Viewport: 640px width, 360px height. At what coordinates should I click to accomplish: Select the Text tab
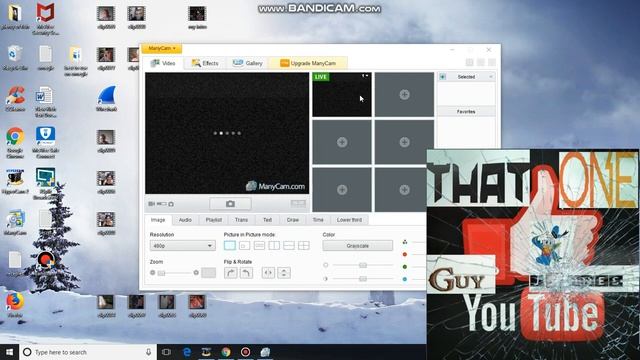tap(267, 220)
